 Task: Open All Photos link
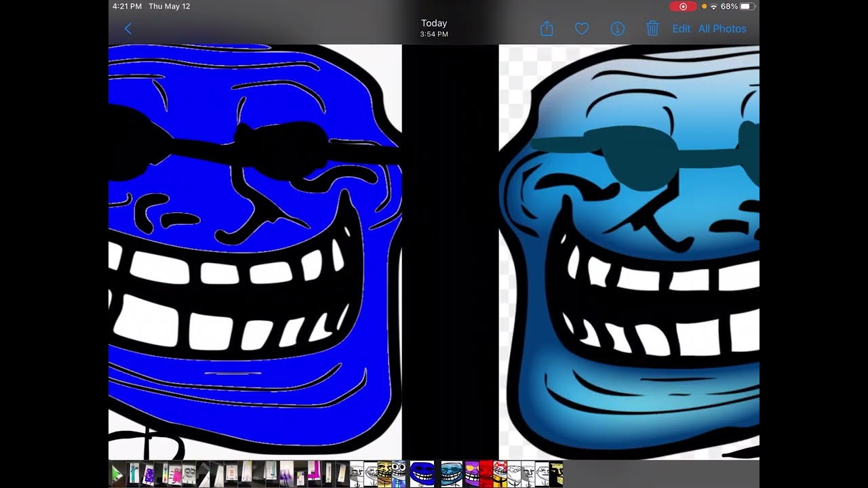[x=722, y=28]
